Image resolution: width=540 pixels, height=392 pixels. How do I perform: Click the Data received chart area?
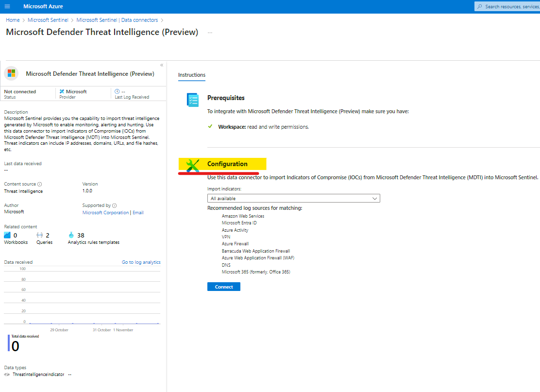click(82, 296)
